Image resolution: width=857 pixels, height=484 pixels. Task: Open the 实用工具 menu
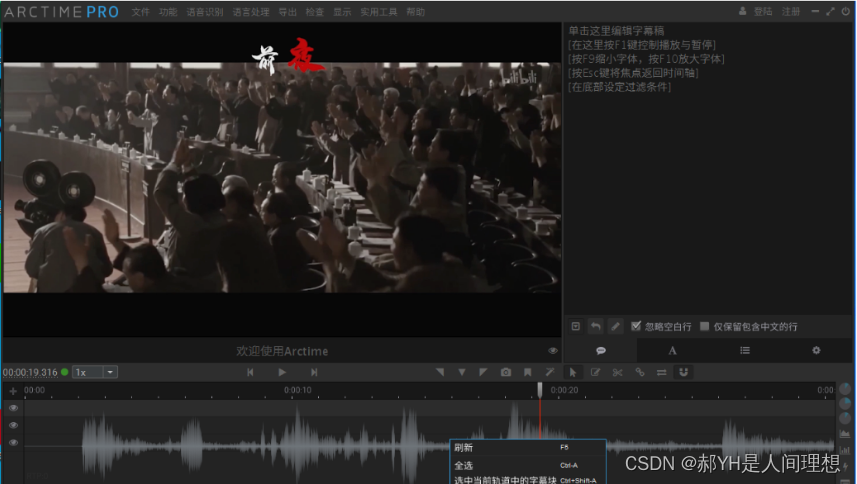point(379,12)
